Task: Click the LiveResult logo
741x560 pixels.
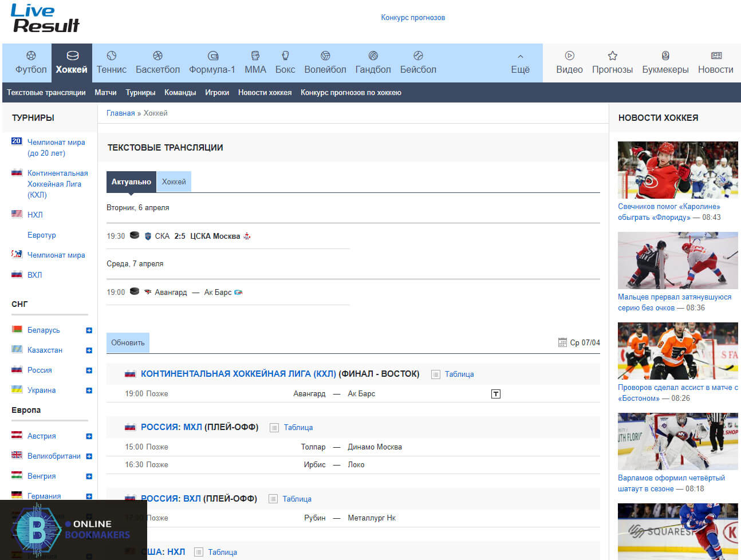Action: [x=45, y=18]
